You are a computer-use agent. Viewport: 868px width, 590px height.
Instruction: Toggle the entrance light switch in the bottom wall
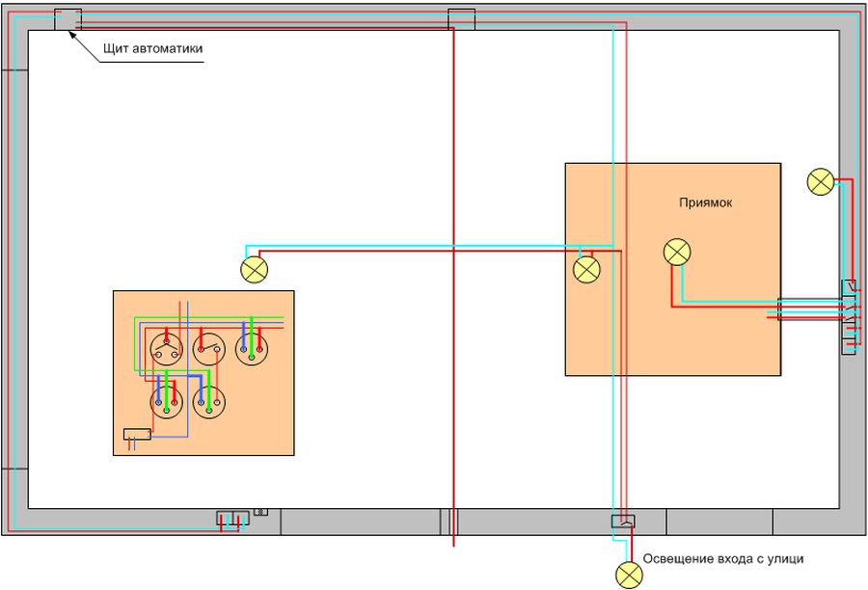point(623,522)
